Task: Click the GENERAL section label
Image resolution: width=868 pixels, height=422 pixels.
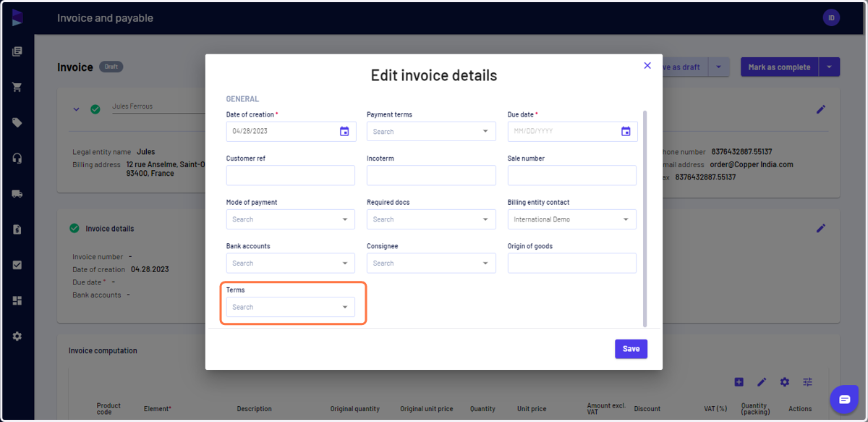Action: point(242,99)
